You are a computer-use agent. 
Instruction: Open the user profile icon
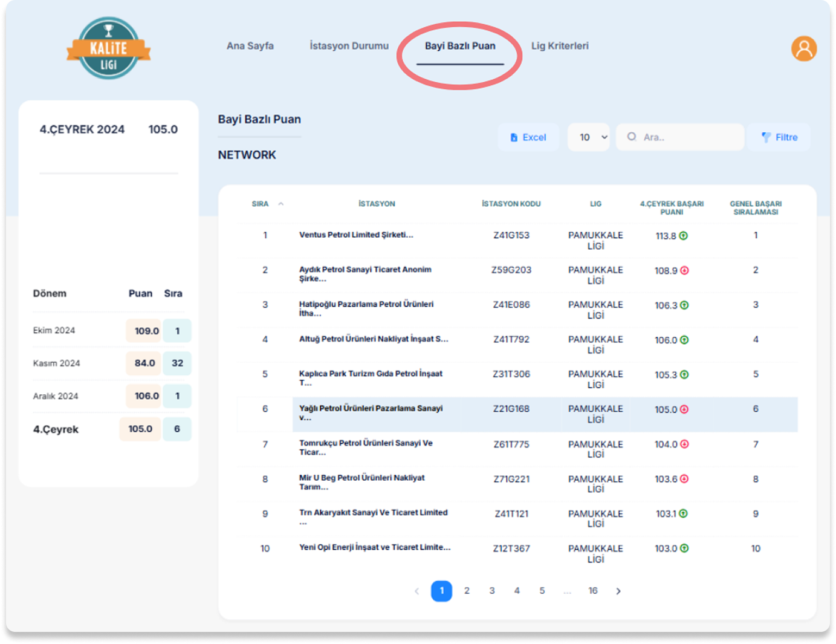[x=803, y=48]
